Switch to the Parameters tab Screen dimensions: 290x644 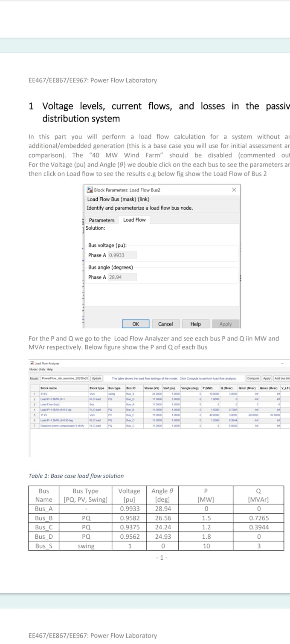click(x=101, y=220)
